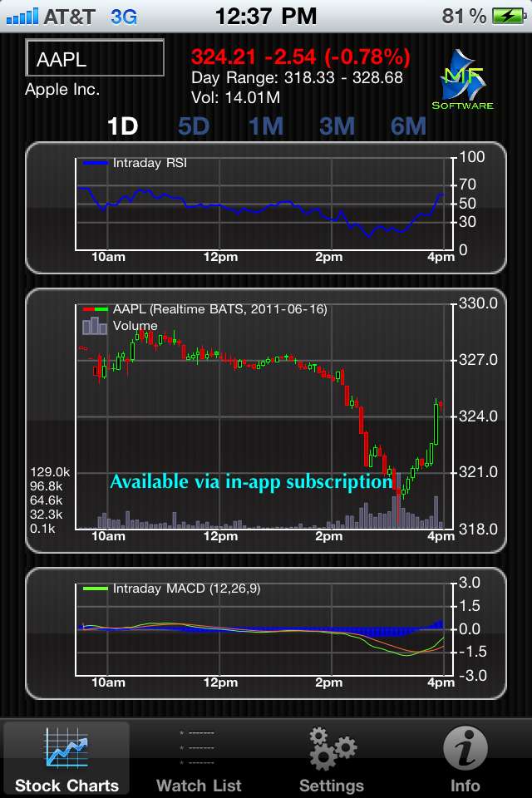Tap the Day Range: 318.33 - 328.68 text

click(x=297, y=78)
